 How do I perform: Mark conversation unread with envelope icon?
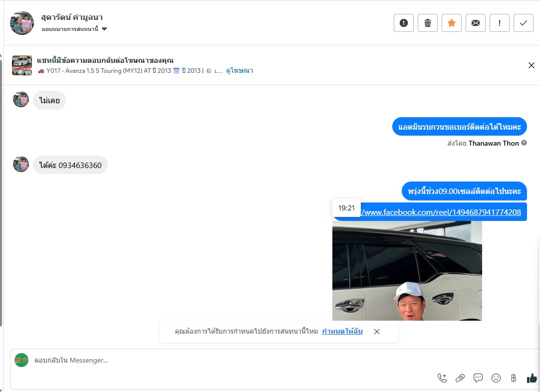point(476,23)
